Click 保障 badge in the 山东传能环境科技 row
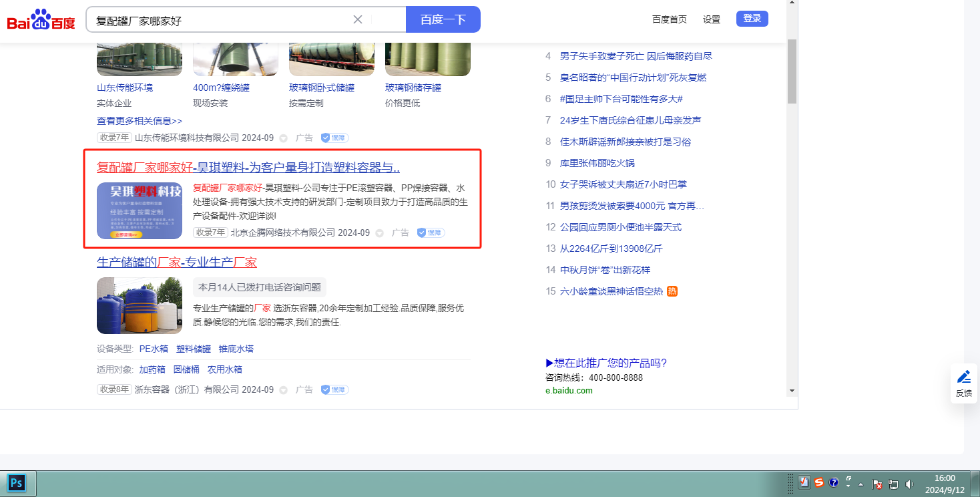The width and height of the screenshot is (980, 497). (x=334, y=138)
